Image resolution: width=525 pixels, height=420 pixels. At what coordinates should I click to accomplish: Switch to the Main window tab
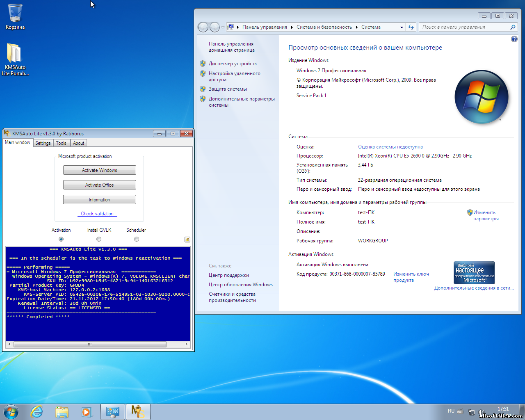(18, 142)
